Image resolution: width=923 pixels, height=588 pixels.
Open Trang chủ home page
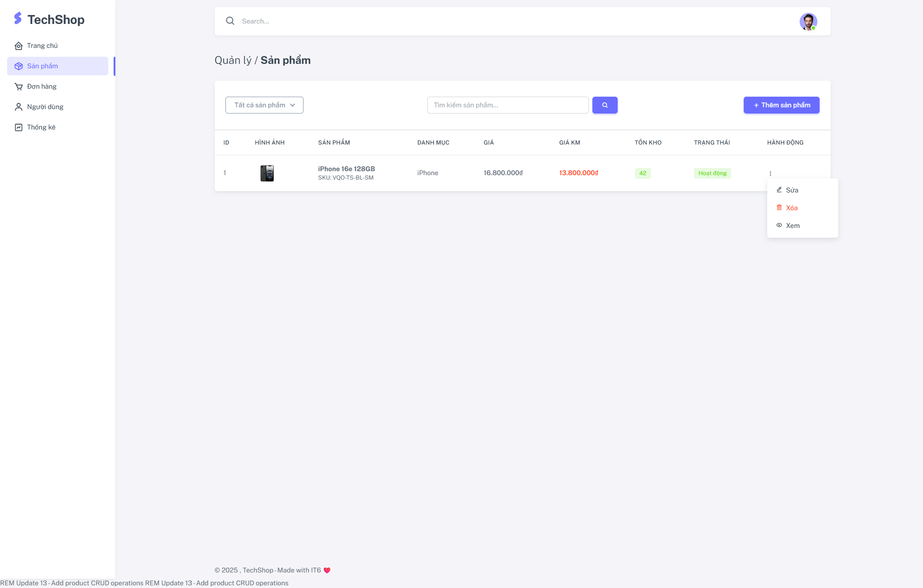tap(42, 46)
